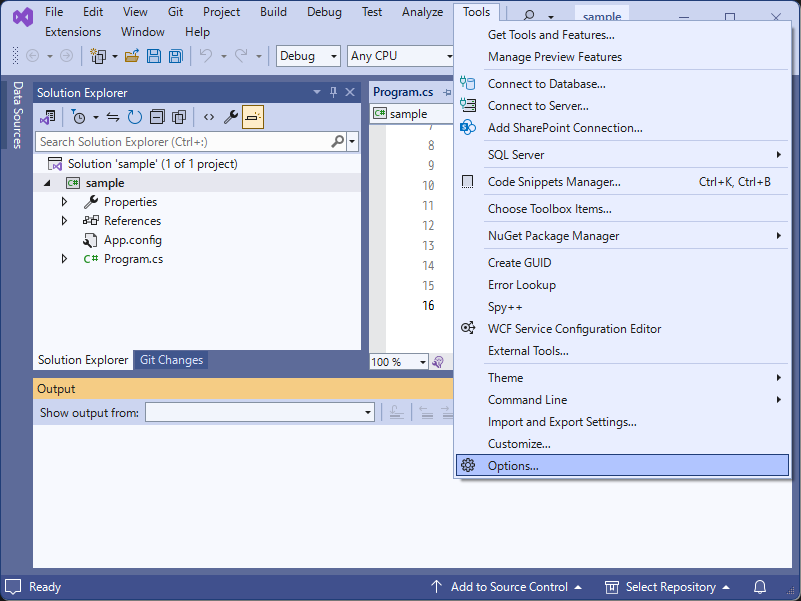Click the Collapse All icon
The width and height of the screenshot is (801, 601).
coord(157,118)
